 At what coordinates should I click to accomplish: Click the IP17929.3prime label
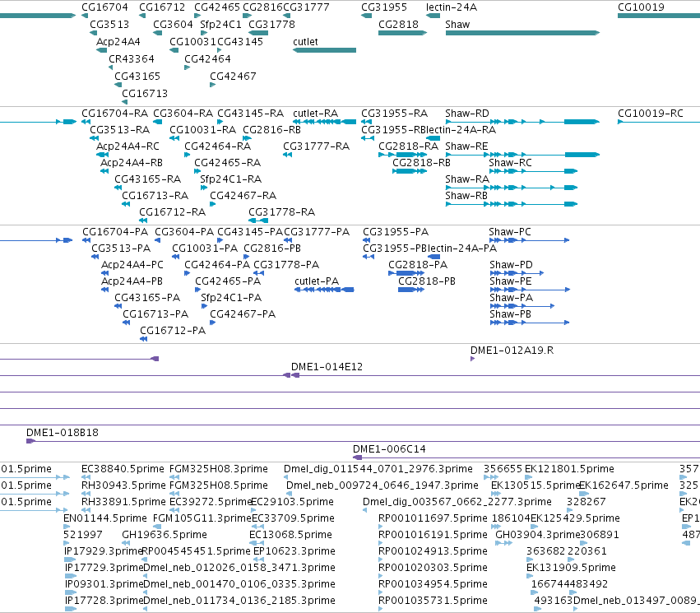104,551
